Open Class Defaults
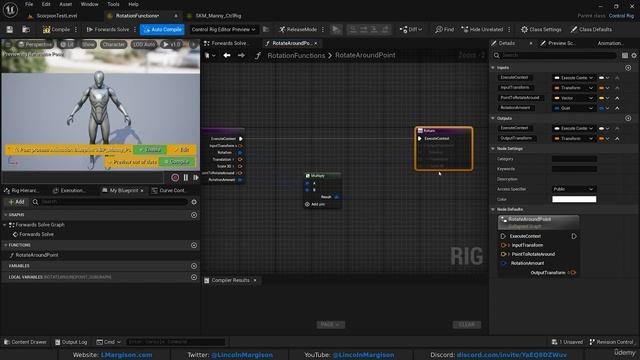 (x=591, y=29)
